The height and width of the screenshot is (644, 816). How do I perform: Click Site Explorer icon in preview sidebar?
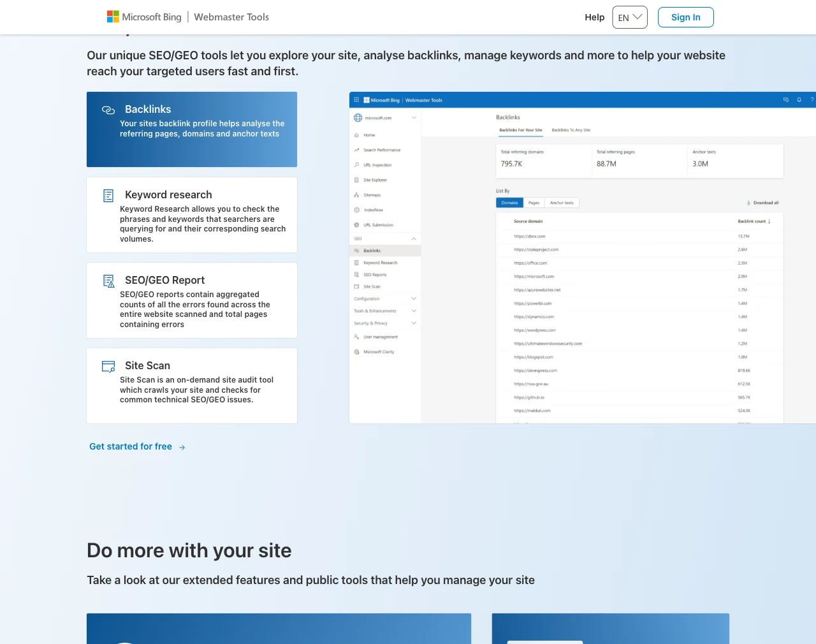point(356,180)
